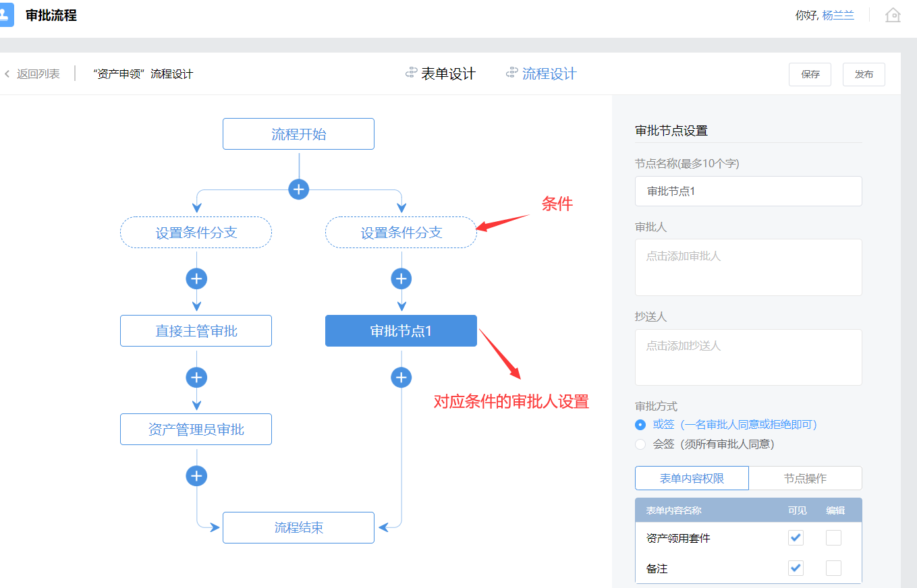917x588 pixels.
Task: Click plus icon above 审批节点1 node
Action: tap(401, 278)
